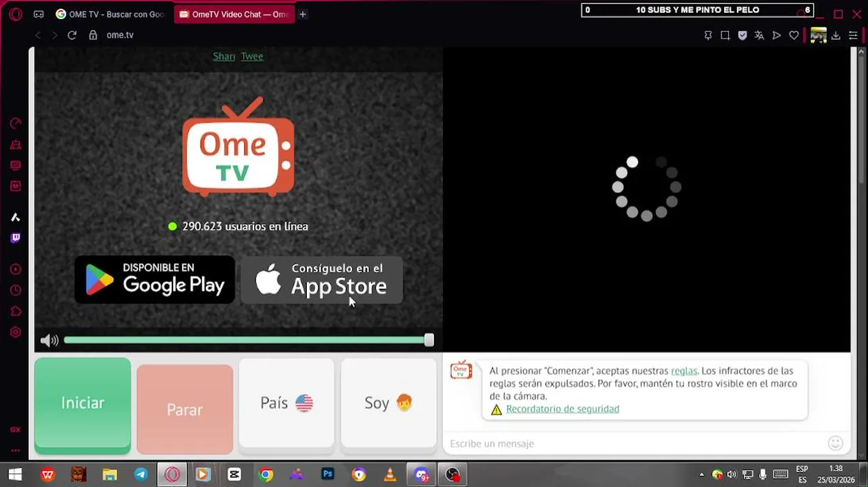The width and height of the screenshot is (868, 487).
Task: Show hidden tray icons arrow
Action: (702, 474)
